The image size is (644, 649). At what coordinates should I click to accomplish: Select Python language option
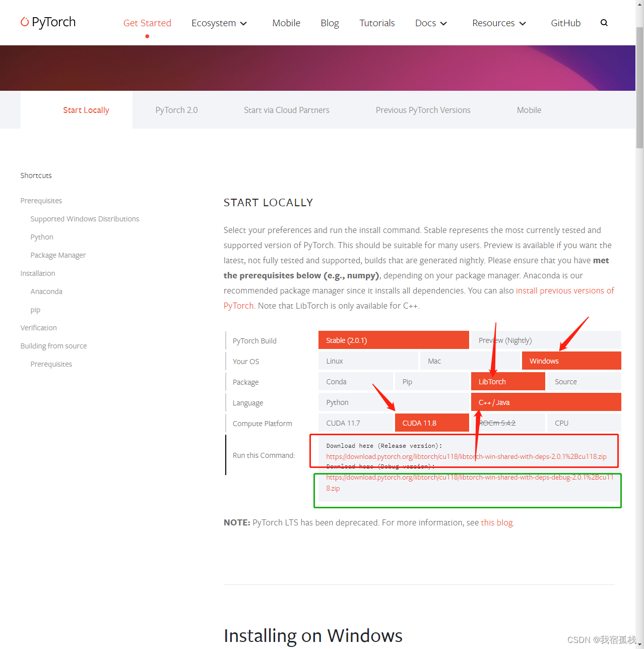(x=394, y=402)
